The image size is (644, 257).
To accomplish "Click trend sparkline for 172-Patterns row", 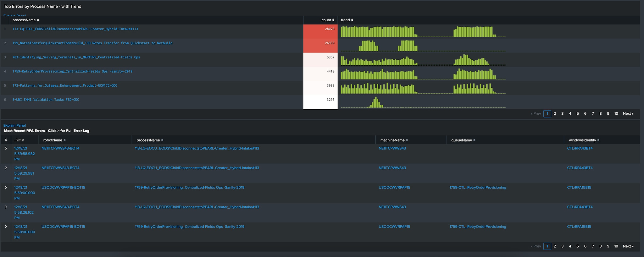I will click(423, 88).
